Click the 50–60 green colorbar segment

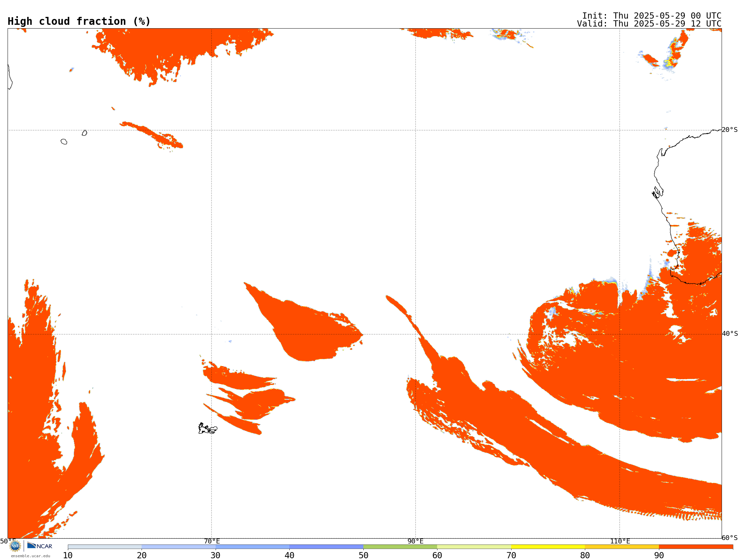(400, 547)
